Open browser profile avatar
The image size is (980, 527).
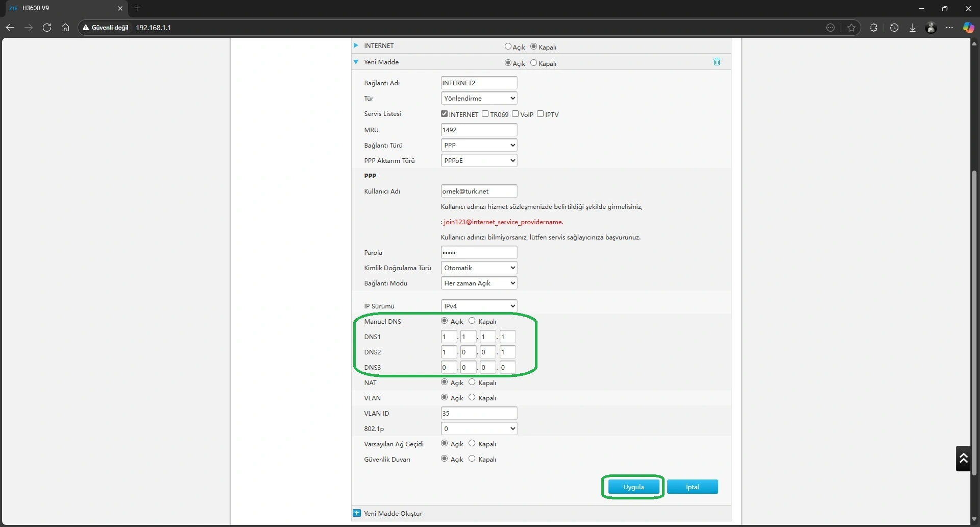coord(931,28)
